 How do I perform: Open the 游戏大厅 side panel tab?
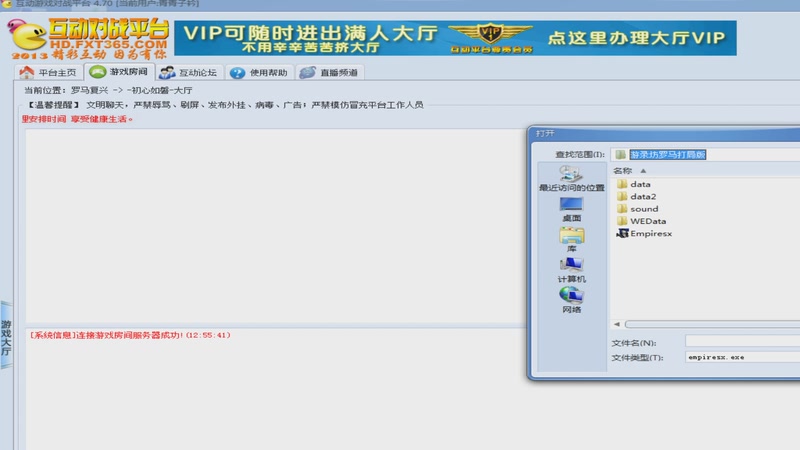point(6,335)
